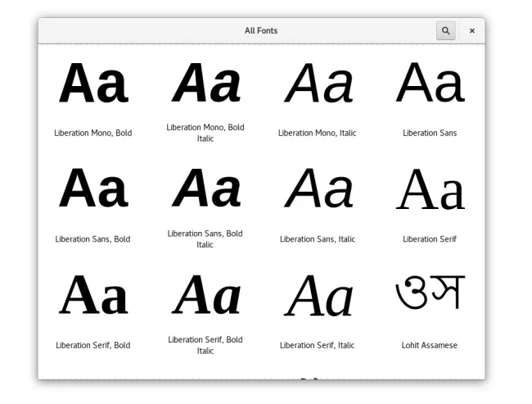Select the 'Liberation Serif, Bold' label
Screen dimensions: 532x404
(93, 345)
